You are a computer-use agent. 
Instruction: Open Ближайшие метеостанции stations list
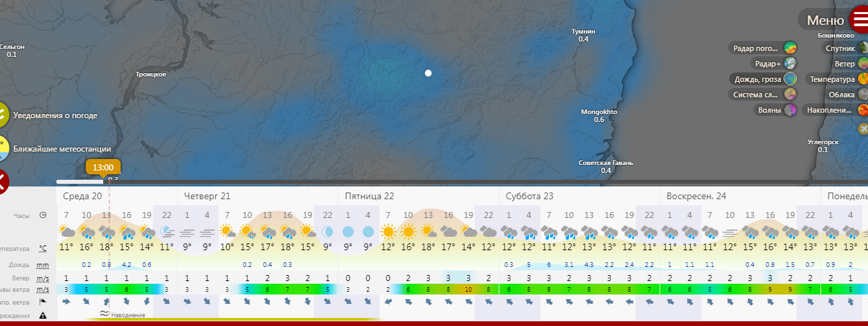coord(62,149)
